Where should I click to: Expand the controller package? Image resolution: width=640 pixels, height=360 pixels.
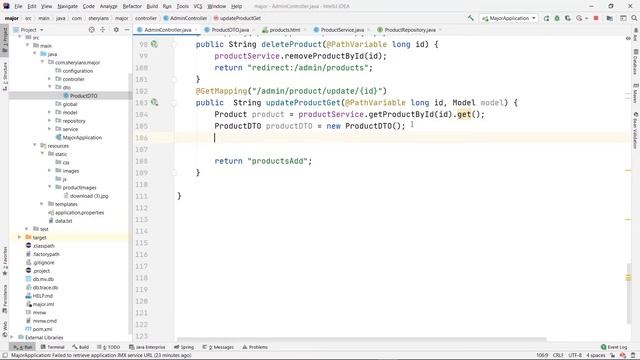[x=49, y=79]
